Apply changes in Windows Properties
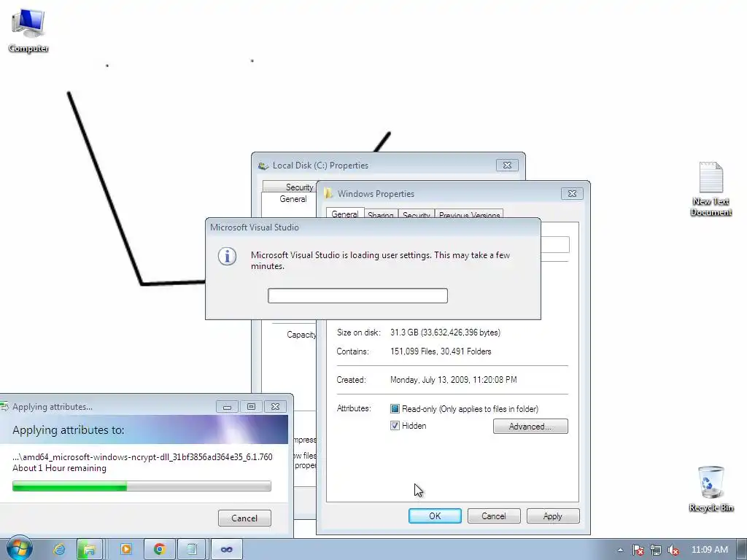The width and height of the screenshot is (747, 560). point(553,516)
